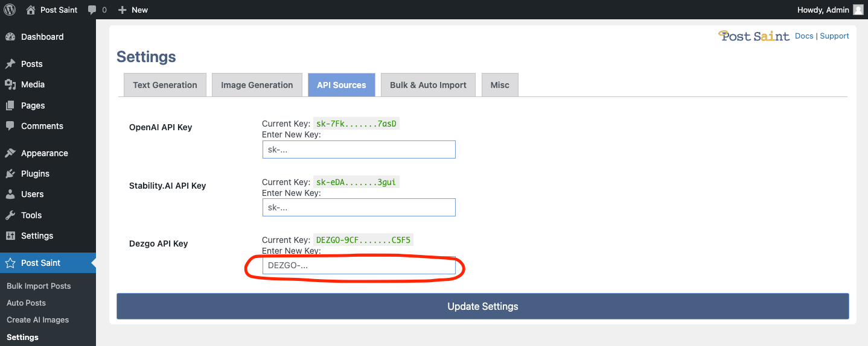Click the Update Settings button
The image size is (868, 346).
click(x=483, y=306)
